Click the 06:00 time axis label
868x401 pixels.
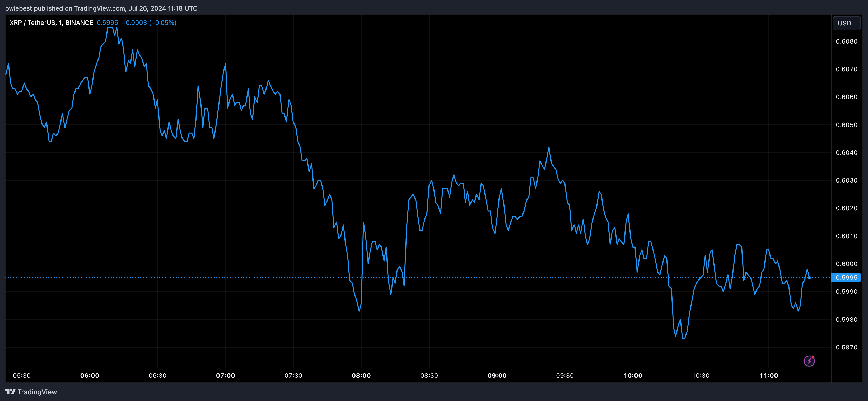[90, 375]
